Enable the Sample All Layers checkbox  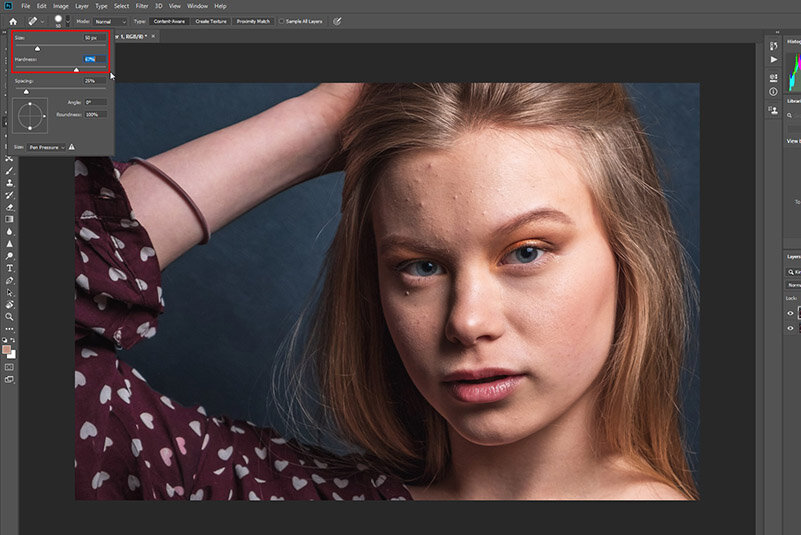coord(281,21)
